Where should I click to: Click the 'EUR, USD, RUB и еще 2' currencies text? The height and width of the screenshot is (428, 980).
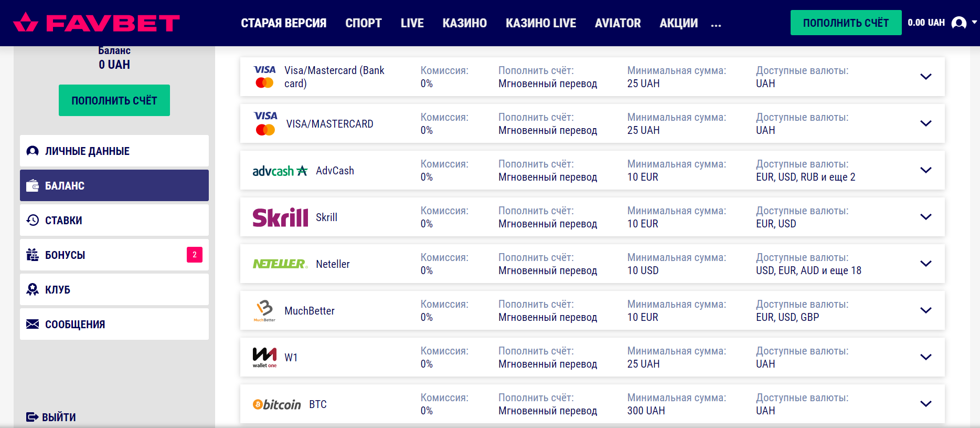click(x=806, y=177)
